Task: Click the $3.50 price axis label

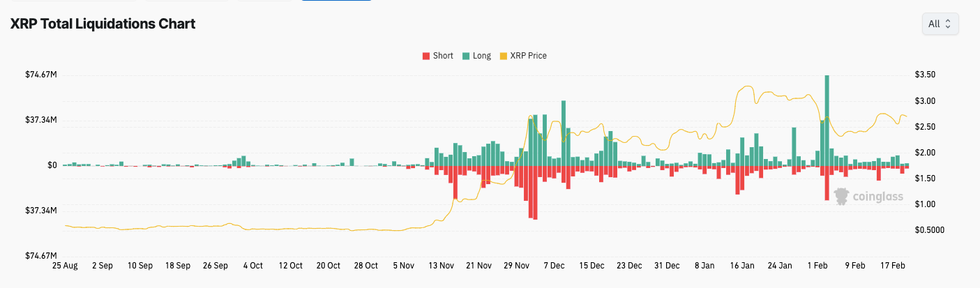Action: pos(925,75)
